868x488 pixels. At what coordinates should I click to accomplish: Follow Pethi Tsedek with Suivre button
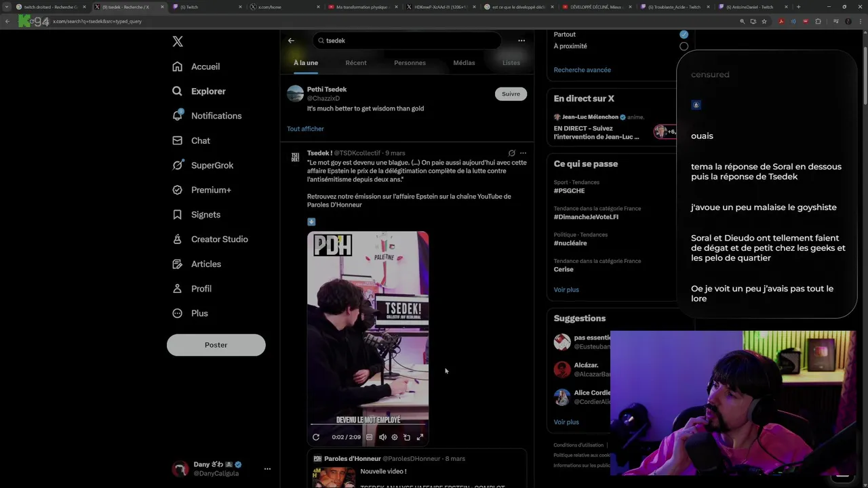(511, 94)
